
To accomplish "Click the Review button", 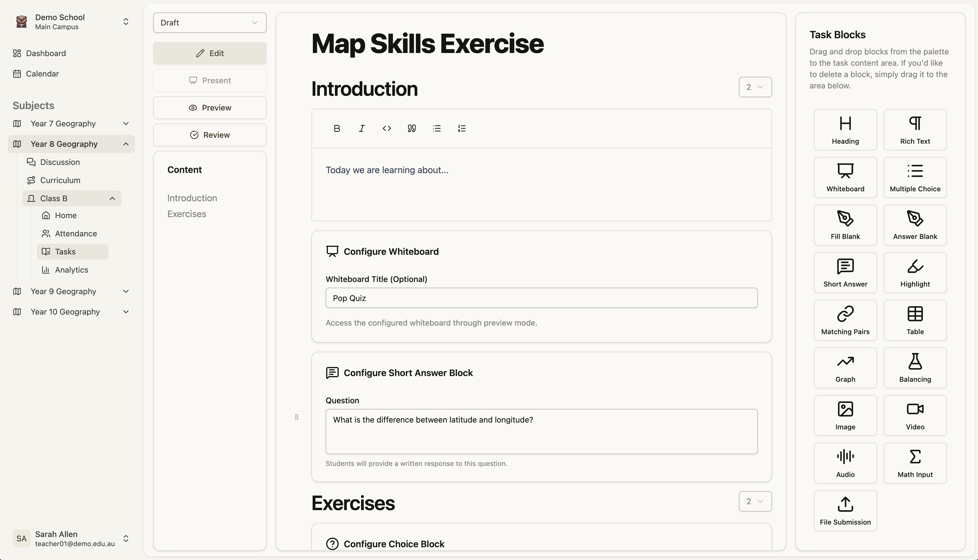I will (x=209, y=135).
